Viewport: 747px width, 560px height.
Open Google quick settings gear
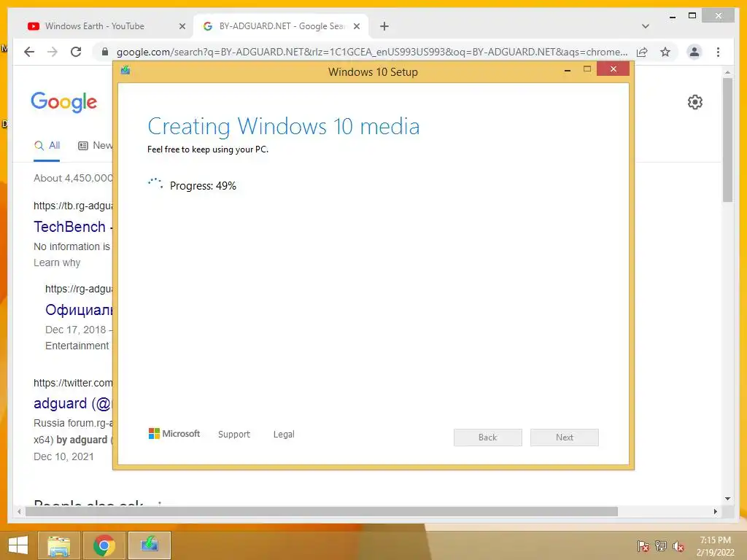point(695,102)
